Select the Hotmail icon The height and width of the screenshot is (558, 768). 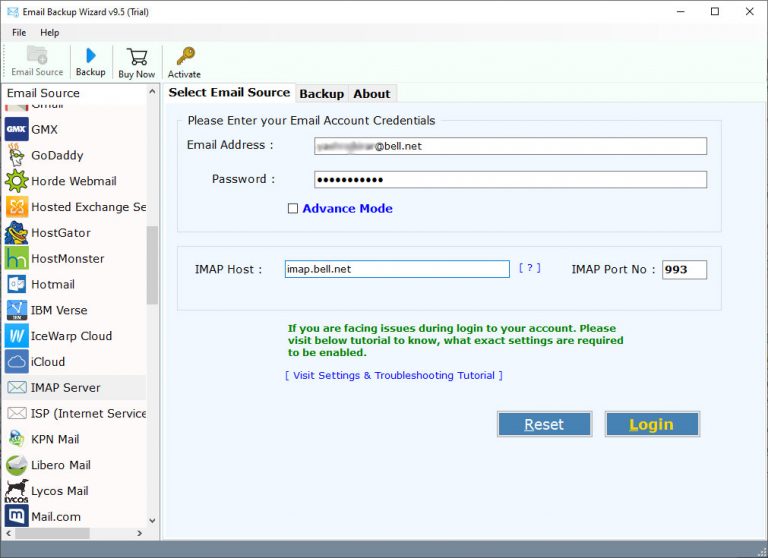17,284
